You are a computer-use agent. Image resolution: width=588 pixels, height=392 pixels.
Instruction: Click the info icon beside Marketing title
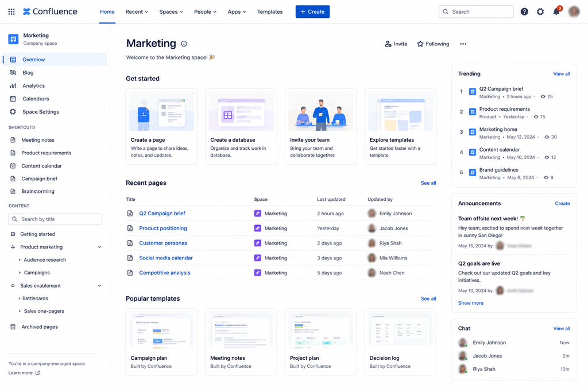coord(184,44)
